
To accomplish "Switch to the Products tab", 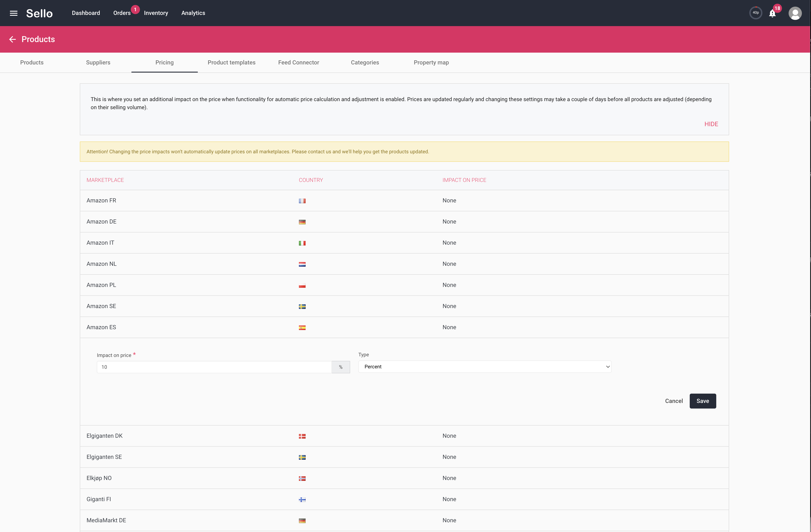I will pos(32,62).
